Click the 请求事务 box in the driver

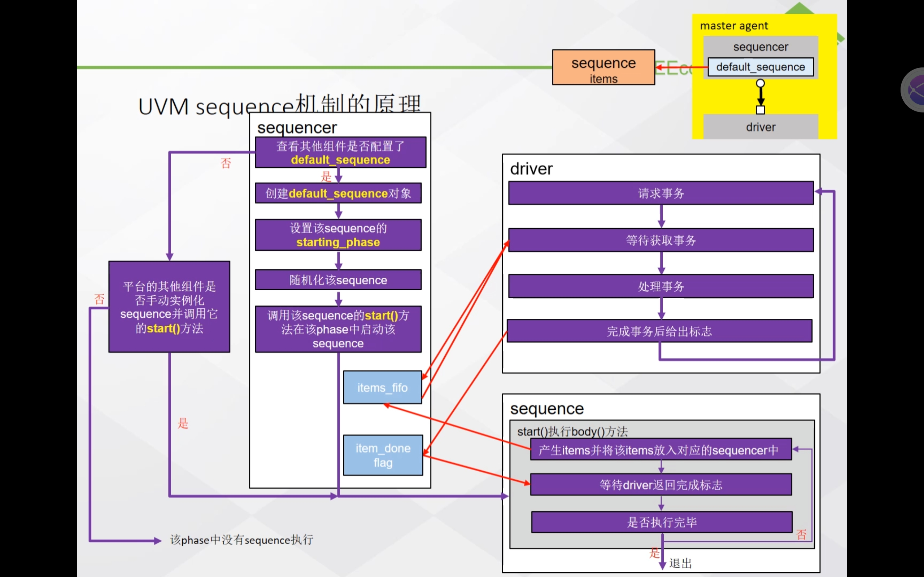point(661,193)
